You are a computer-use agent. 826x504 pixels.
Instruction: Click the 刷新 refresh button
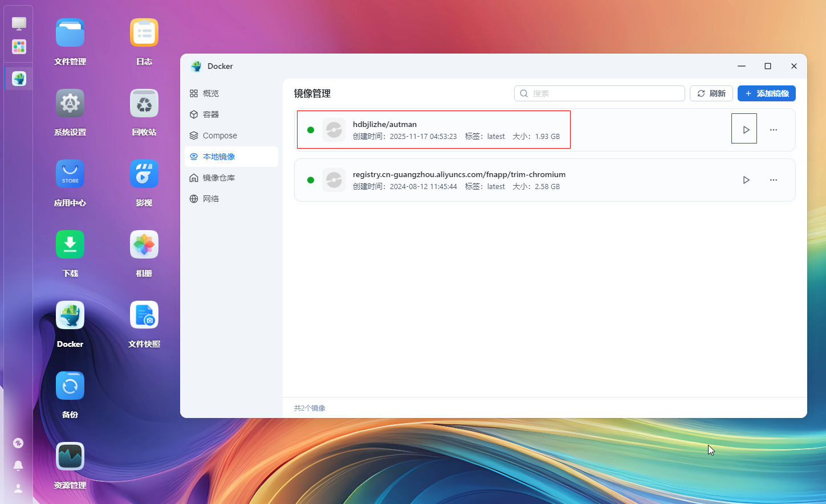pos(711,93)
